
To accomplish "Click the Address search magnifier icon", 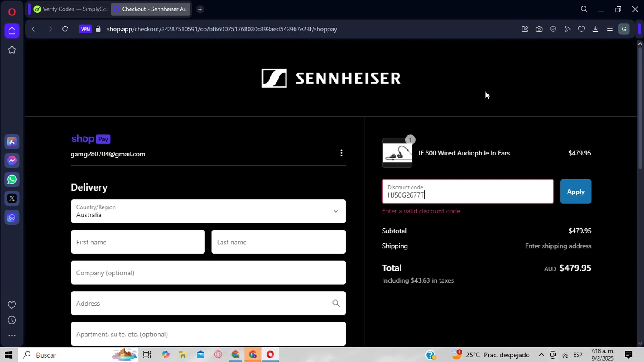I will pos(336,303).
